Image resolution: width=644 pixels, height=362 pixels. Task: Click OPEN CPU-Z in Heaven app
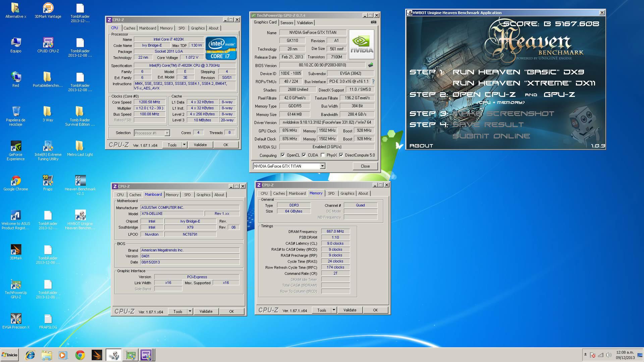pos(484,95)
